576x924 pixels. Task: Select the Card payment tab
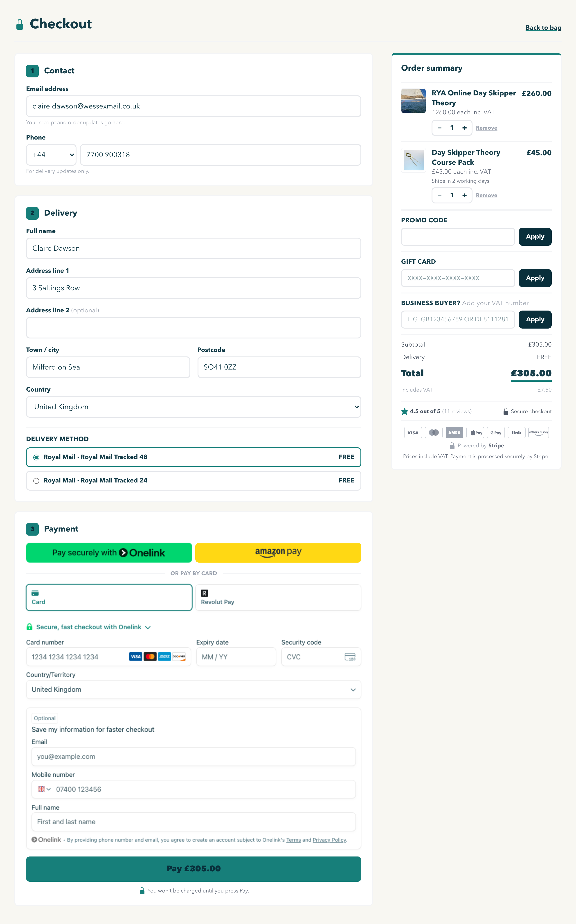(109, 597)
